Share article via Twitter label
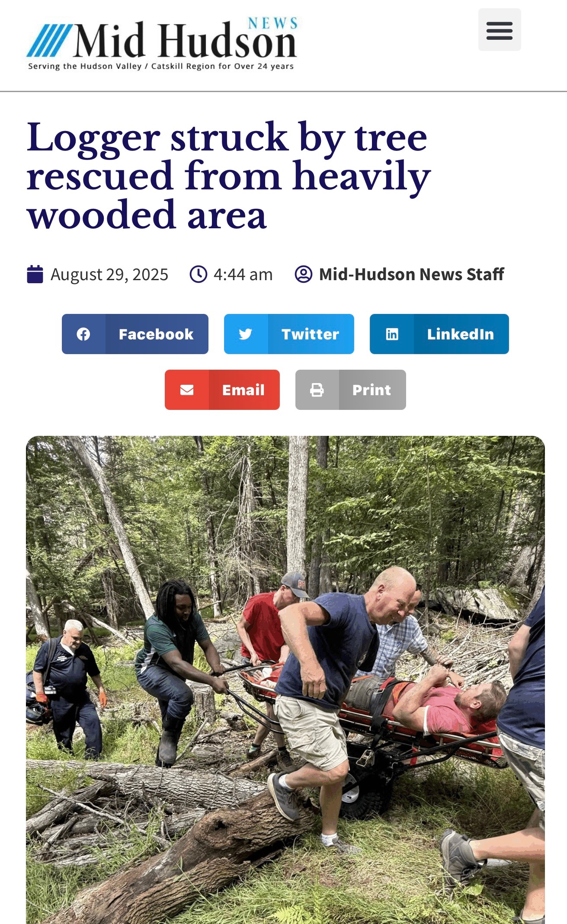Screen dimensions: 567x924 pyautogui.click(x=310, y=334)
